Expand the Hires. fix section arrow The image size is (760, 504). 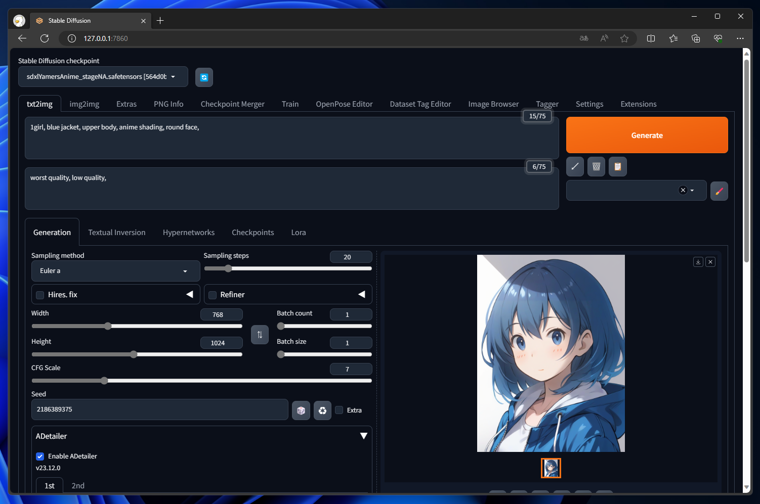190,294
